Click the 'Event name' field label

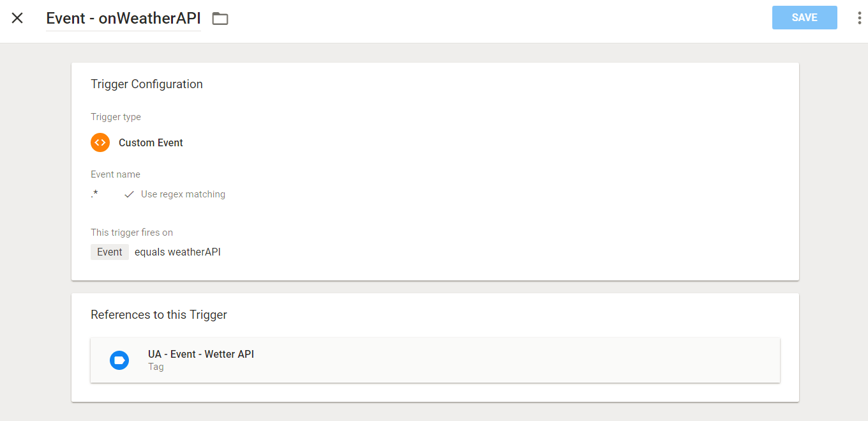(116, 174)
